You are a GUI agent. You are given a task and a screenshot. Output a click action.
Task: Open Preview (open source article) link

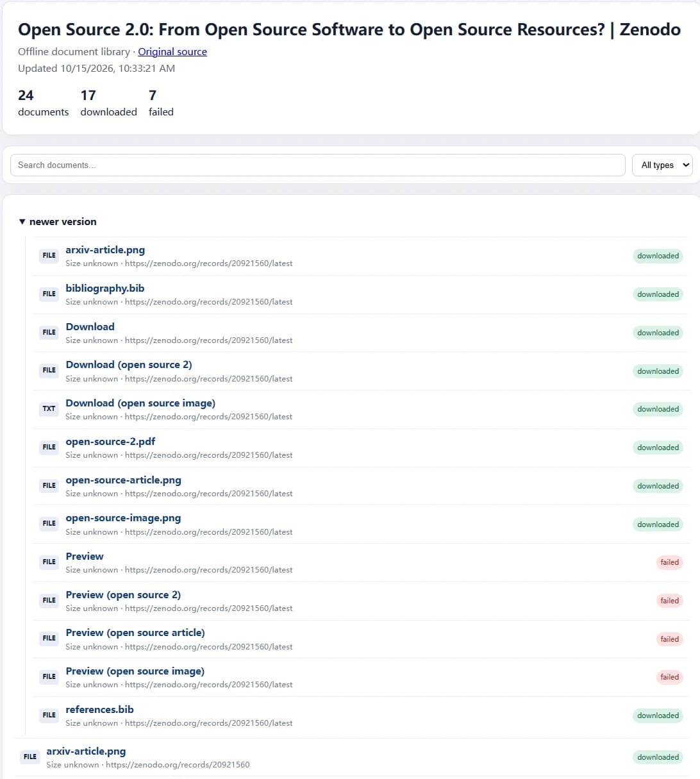135,633
